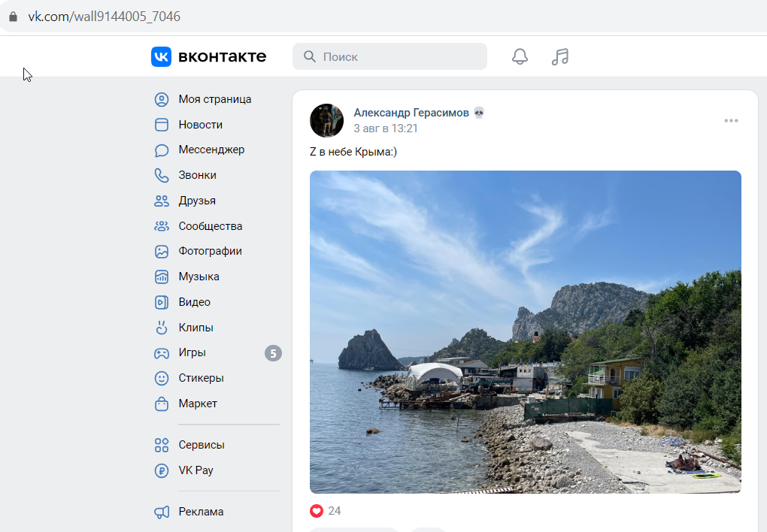The image size is (767, 532).
Task: Click the Музыка sidebar icon
Action: point(162,277)
